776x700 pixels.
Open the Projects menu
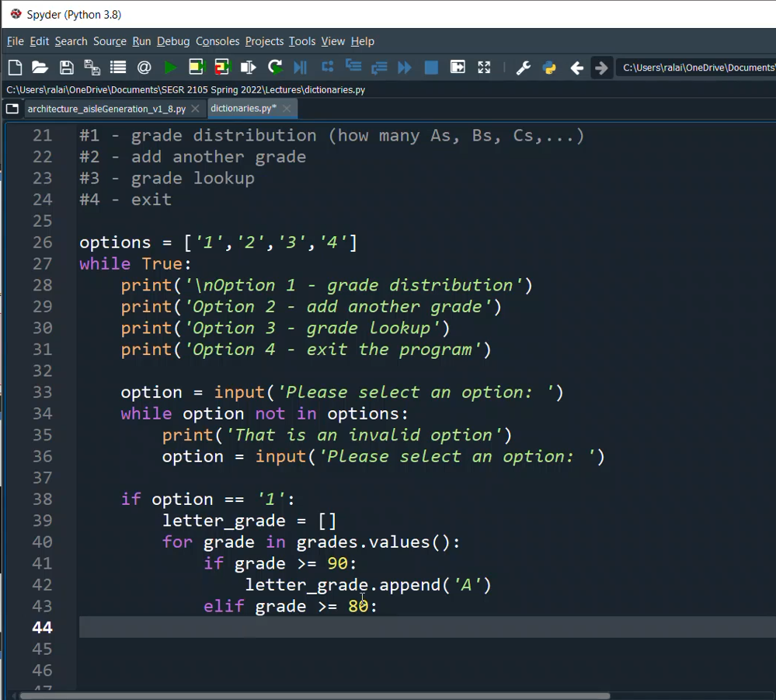click(264, 41)
